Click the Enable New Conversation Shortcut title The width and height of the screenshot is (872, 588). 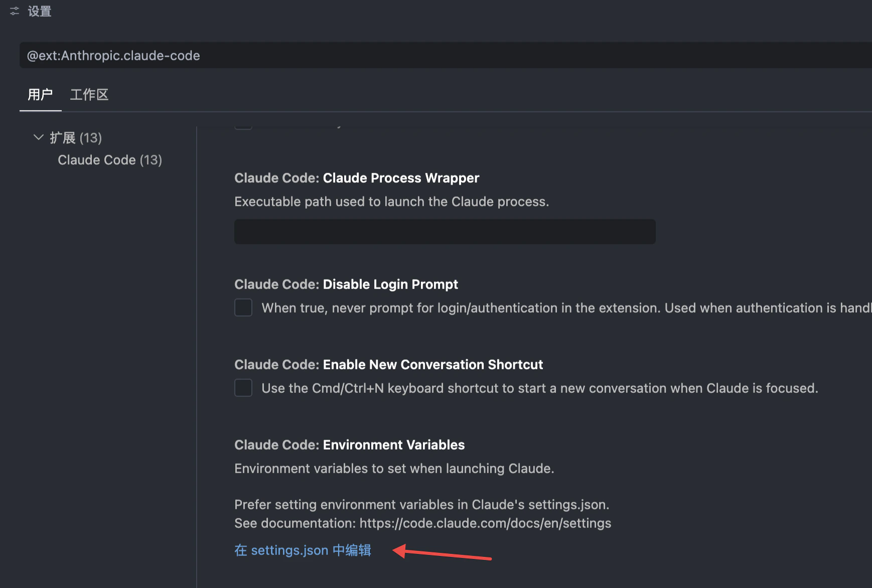click(x=389, y=365)
